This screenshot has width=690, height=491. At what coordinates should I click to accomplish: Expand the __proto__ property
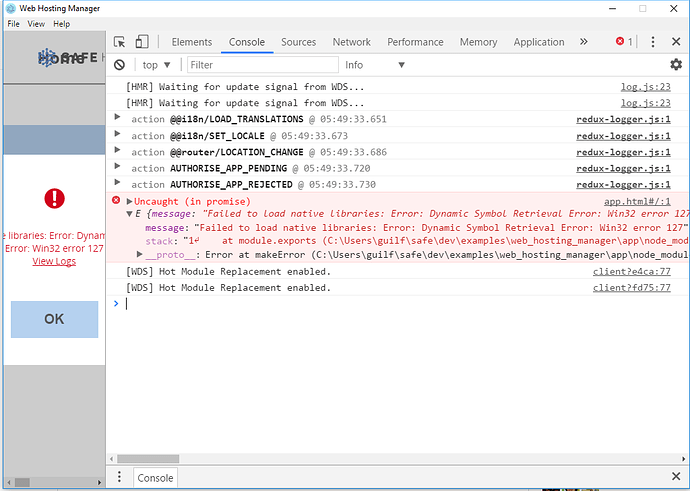(139, 254)
